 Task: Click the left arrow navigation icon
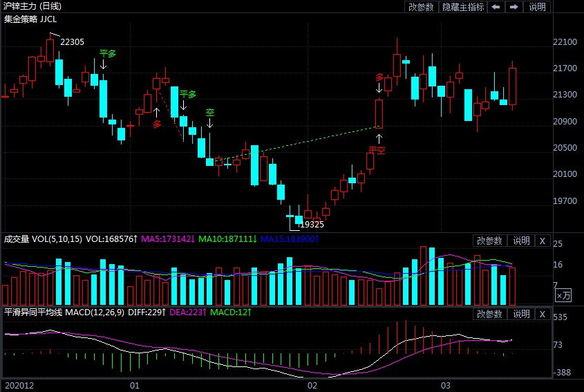pos(496,7)
